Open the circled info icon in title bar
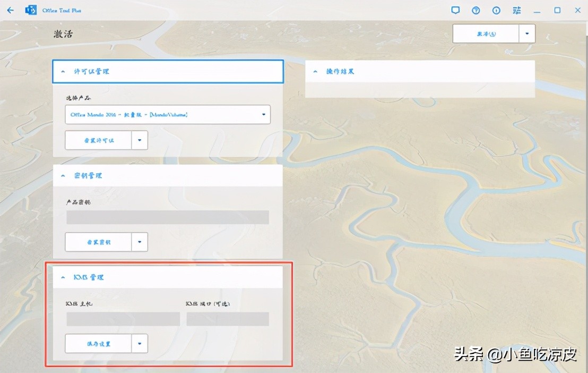This screenshot has width=588, height=373. pyautogui.click(x=496, y=11)
